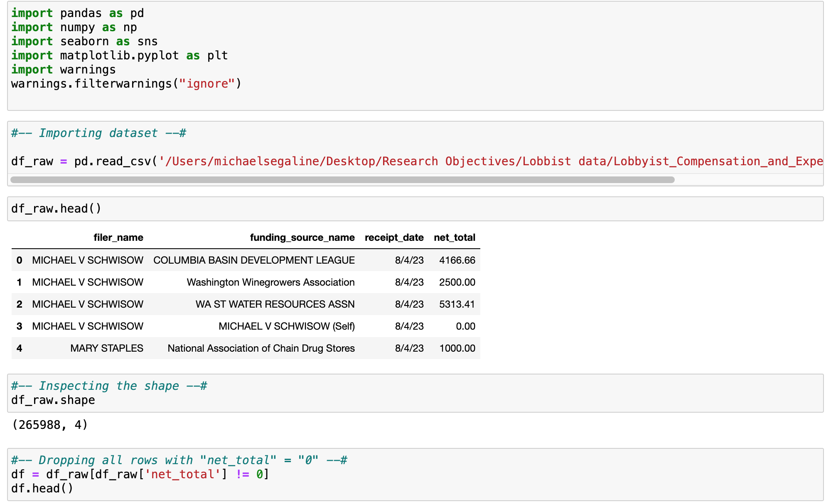The width and height of the screenshot is (826, 504).
Task: Click the Importing dataset comment line
Action: pyautogui.click(x=98, y=133)
